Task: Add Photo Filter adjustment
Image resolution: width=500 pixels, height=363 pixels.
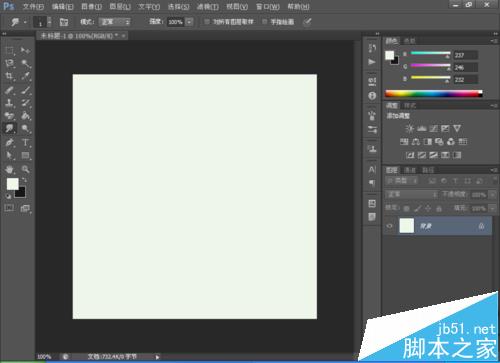Action: [439, 142]
